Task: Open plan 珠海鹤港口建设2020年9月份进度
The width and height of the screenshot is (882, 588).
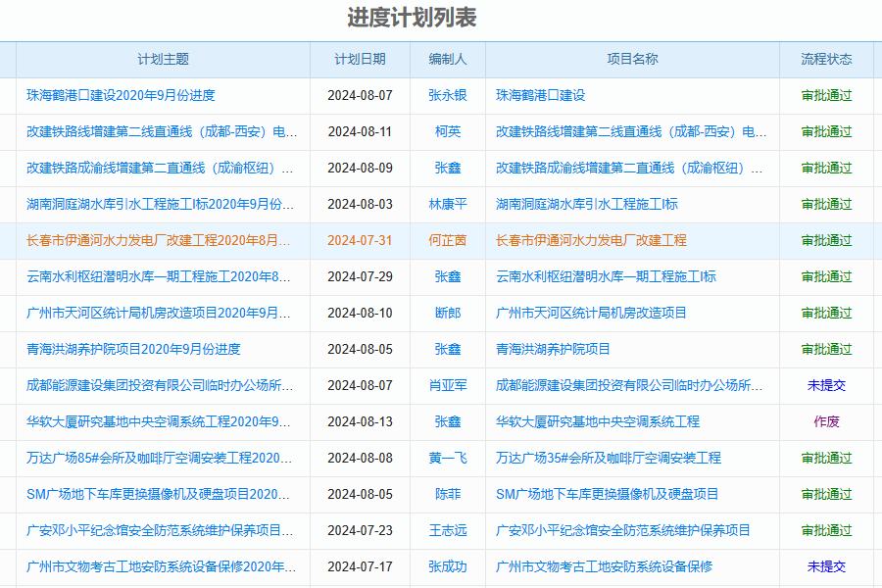Action: point(121,95)
